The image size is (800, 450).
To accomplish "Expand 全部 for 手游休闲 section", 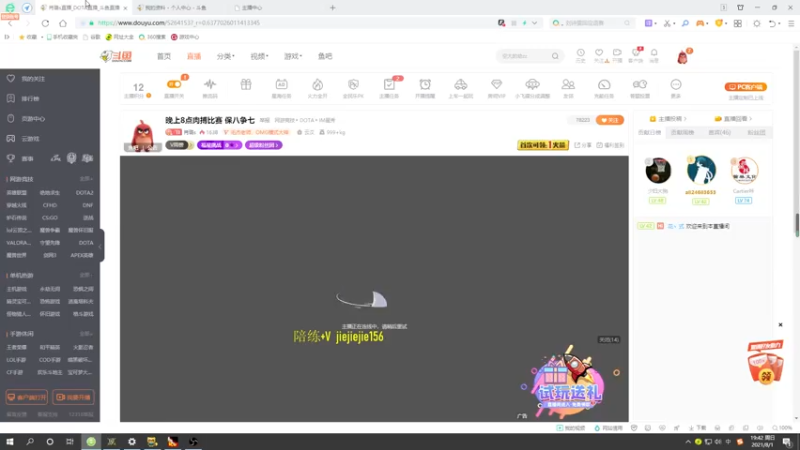I will point(86,334).
